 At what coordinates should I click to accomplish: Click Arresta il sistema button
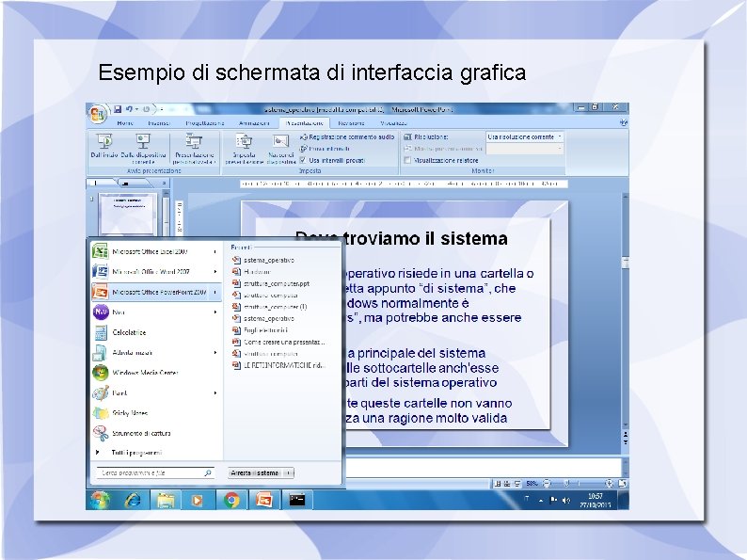click(x=255, y=472)
